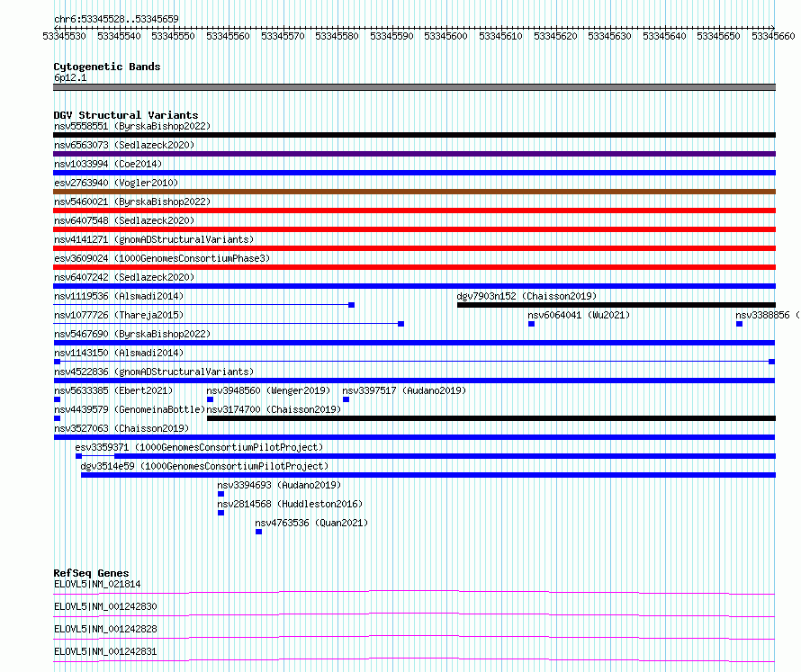Select nsv6407548 (Sedlazeck2020) variant label
Image resolution: width=801 pixels, height=672 pixels.
(x=124, y=220)
